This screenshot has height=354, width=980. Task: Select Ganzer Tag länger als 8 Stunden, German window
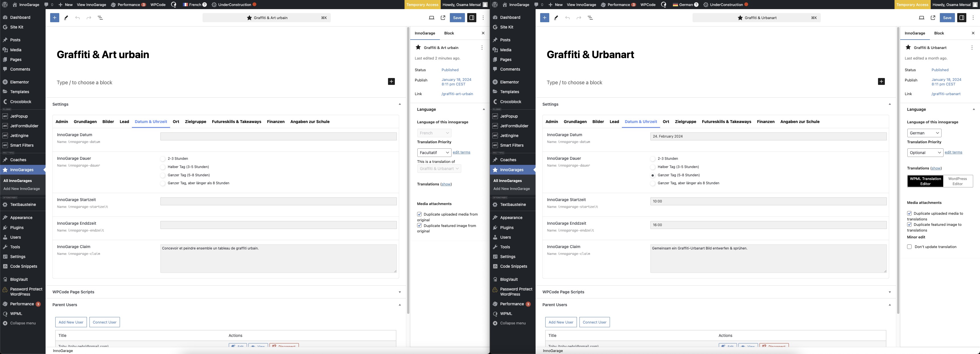(653, 183)
